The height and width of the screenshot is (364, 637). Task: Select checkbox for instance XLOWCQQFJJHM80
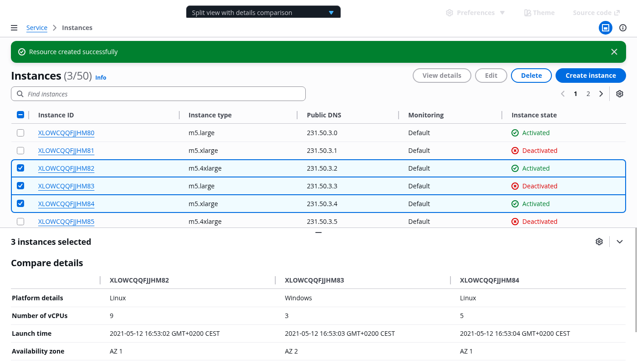20,133
